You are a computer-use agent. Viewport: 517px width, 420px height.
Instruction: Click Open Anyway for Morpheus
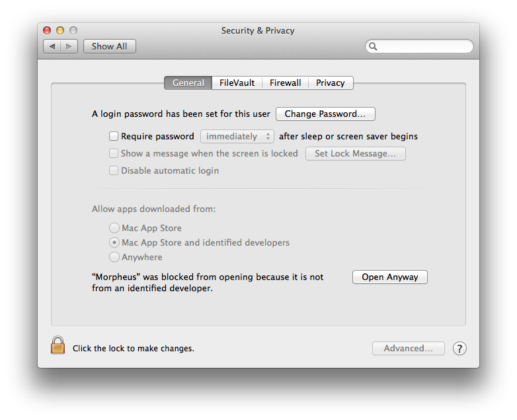pyautogui.click(x=389, y=277)
